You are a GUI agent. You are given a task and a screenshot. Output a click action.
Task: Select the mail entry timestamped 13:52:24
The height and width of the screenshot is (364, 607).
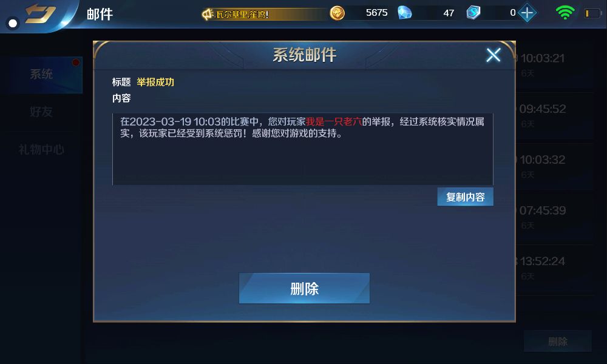(x=554, y=268)
